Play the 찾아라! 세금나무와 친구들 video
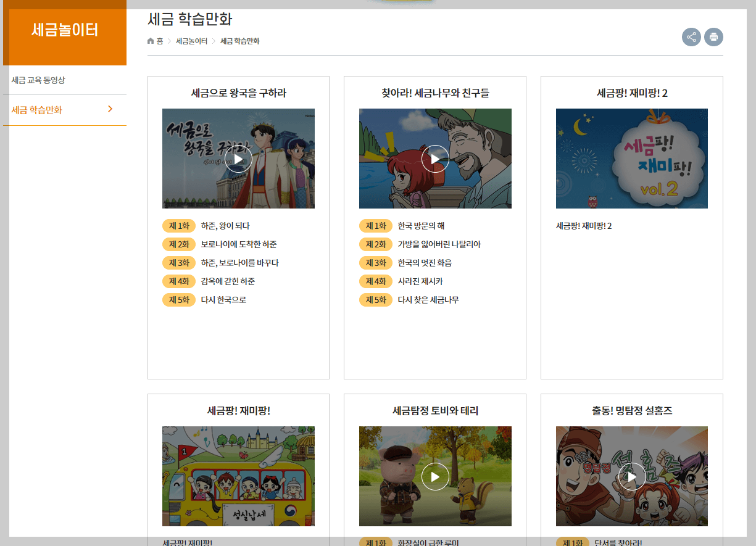Image resolution: width=756 pixels, height=546 pixels. click(435, 159)
